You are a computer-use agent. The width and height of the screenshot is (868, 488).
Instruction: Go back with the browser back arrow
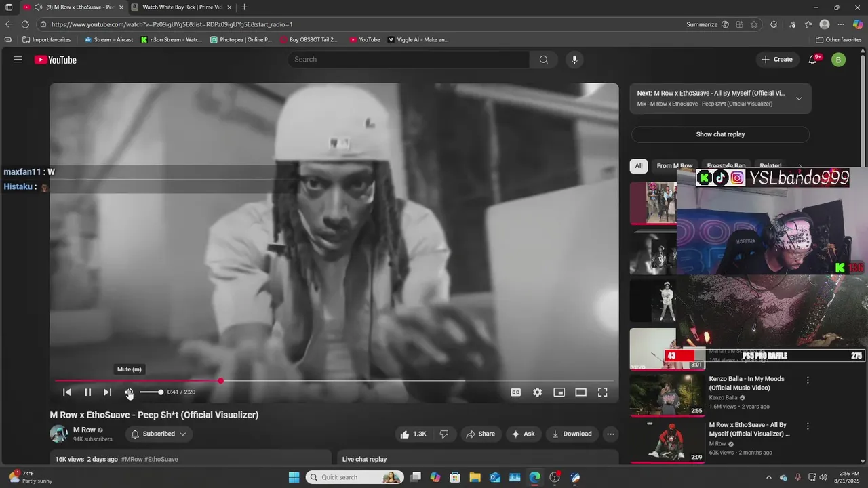[x=9, y=24]
